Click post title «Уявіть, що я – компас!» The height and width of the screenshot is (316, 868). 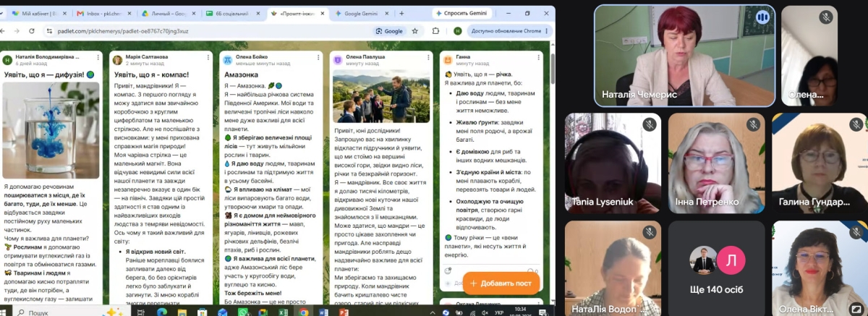pyautogui.click(x=151, y=74)
